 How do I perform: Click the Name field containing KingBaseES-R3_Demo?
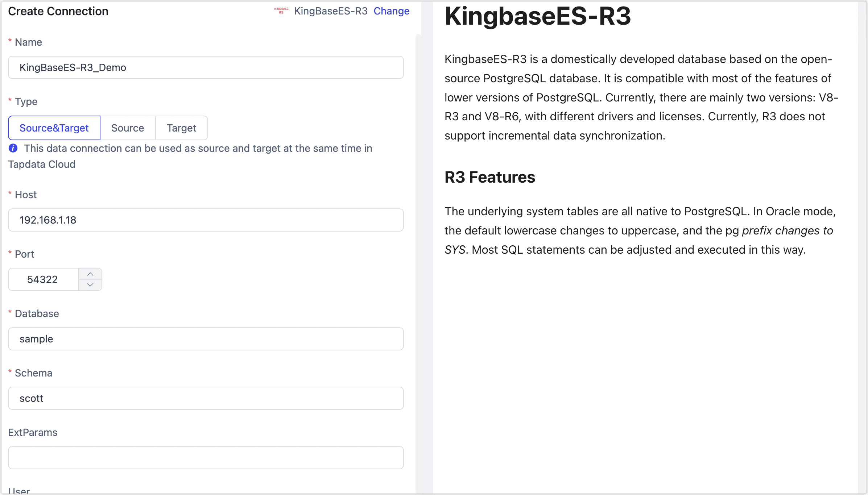(x=206, y=67)
